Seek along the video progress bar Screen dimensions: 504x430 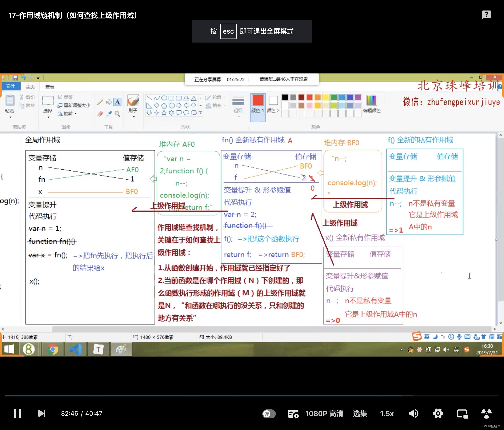click(x=252, y=396)
